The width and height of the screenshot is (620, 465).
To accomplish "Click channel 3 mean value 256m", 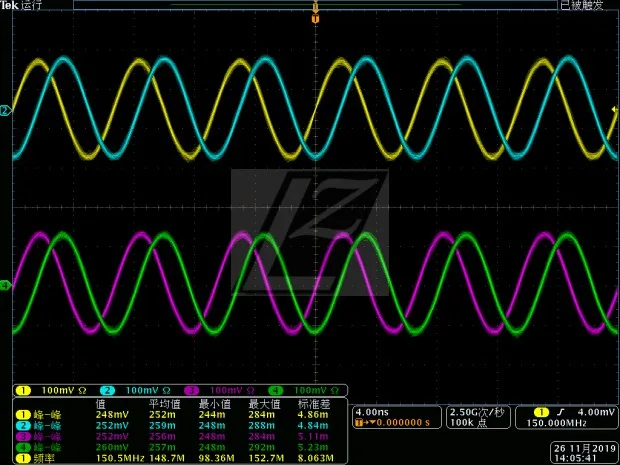I will [162, 437].
